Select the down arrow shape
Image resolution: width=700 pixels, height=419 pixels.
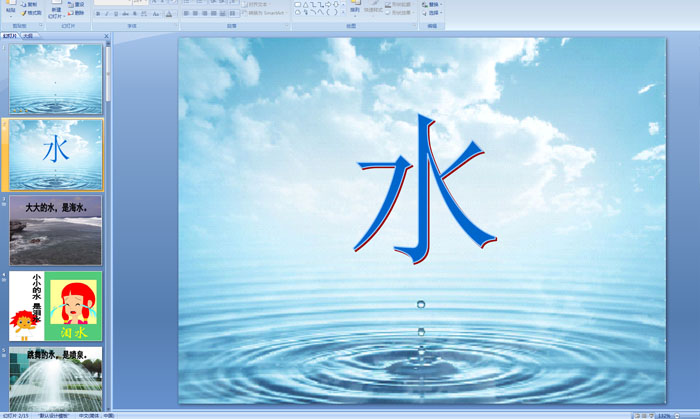pyautogui.click(x=336, y=4)
